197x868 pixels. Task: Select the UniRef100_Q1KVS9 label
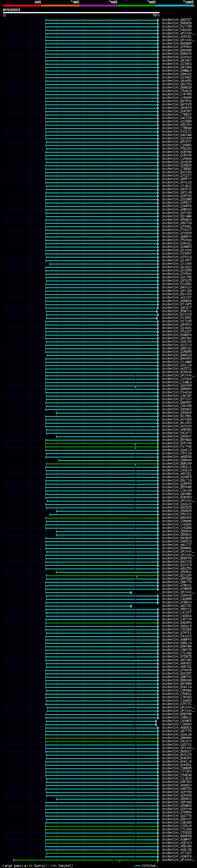coord(177,386)
